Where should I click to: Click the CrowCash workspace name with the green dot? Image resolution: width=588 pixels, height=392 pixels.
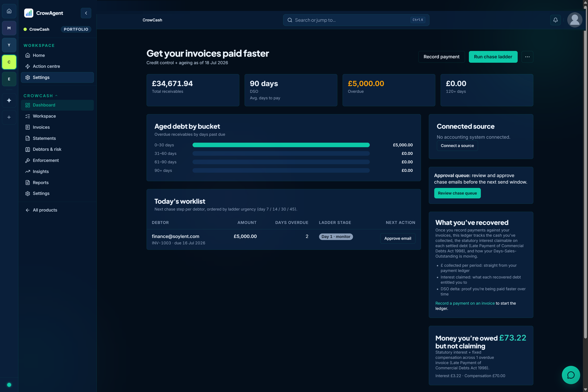click(37, 29)
